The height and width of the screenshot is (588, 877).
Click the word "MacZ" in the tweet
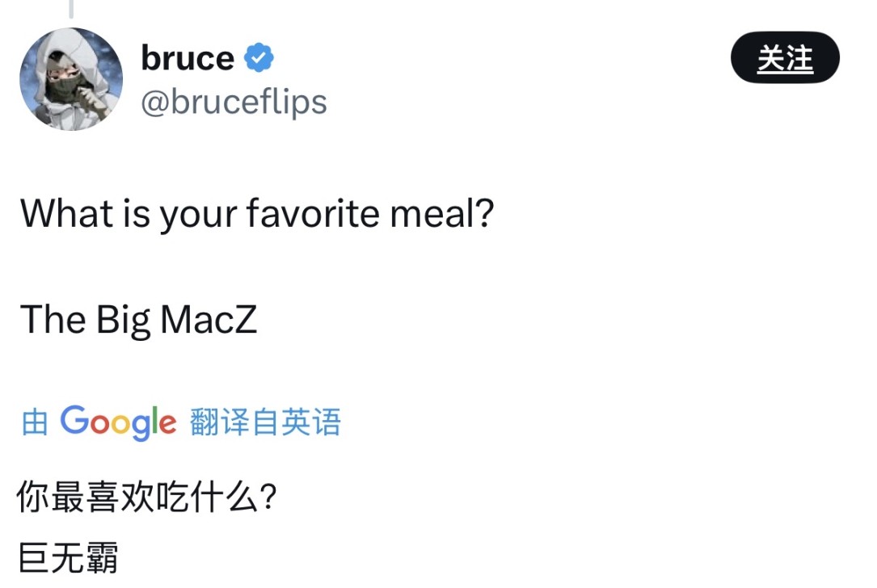(209, 319)
